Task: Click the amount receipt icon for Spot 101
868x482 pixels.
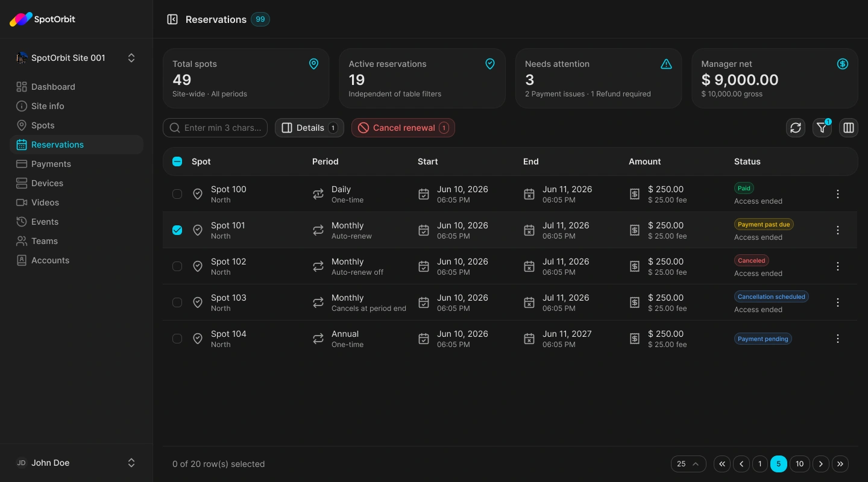Action: click(635, 230)
